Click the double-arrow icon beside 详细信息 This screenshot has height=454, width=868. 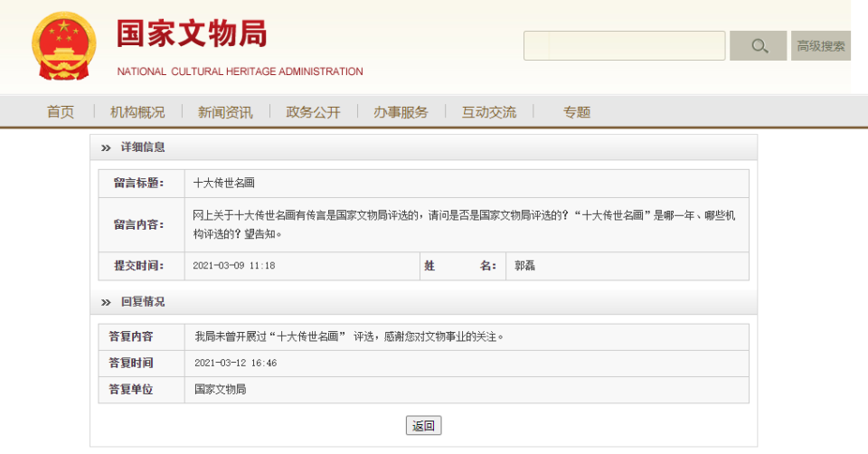[106, 147]
